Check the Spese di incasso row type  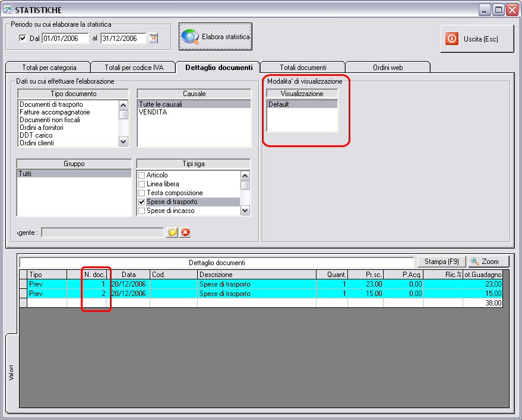(x=142, y=211)
